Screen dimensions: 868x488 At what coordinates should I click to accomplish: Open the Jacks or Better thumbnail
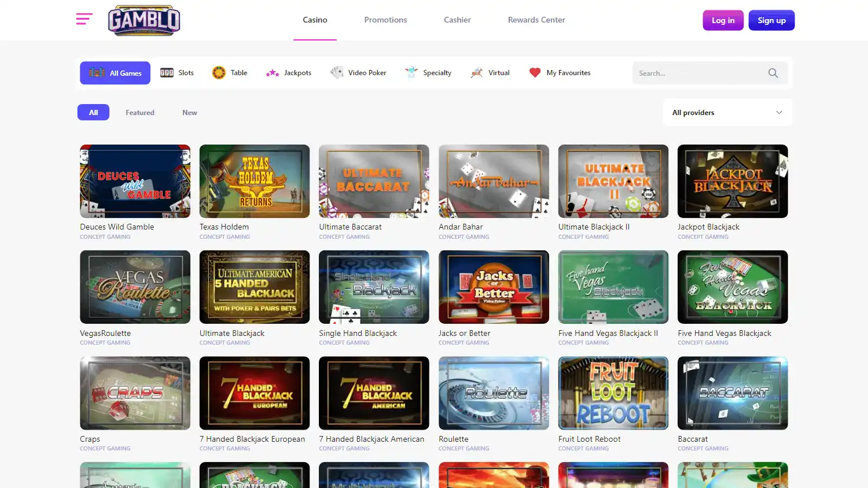(494, 287)
